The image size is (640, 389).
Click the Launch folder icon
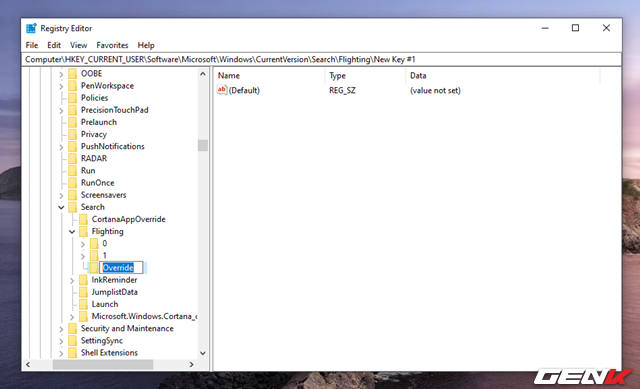(x=83, y=304)
